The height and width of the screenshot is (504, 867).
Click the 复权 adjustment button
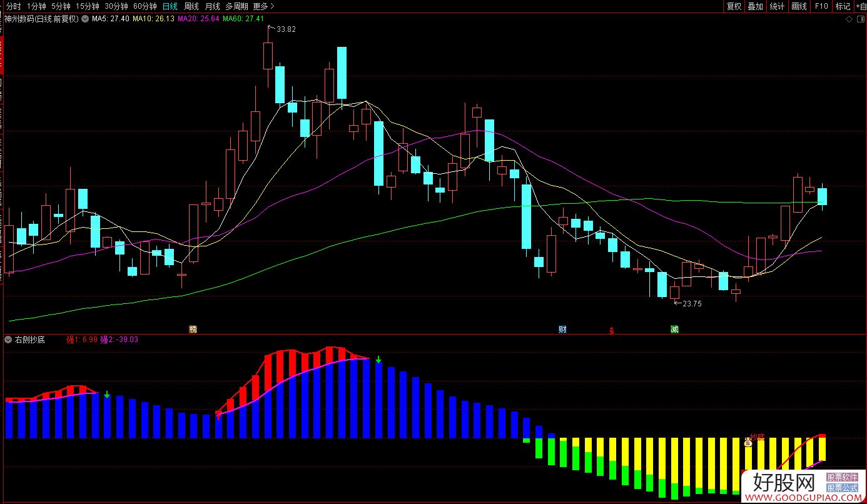pos(734,6)
